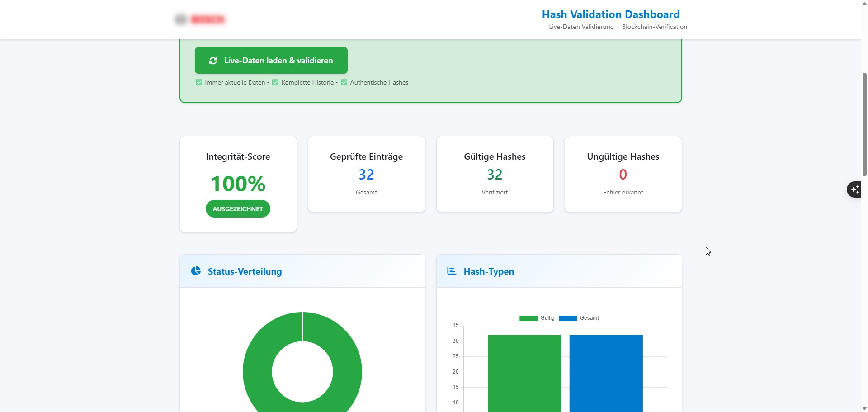Image resolution: width=868 pixels, height=412 pixels.
Task: Click the AUSGEZEICHNET badge under the score
Action: pos(238,208)
